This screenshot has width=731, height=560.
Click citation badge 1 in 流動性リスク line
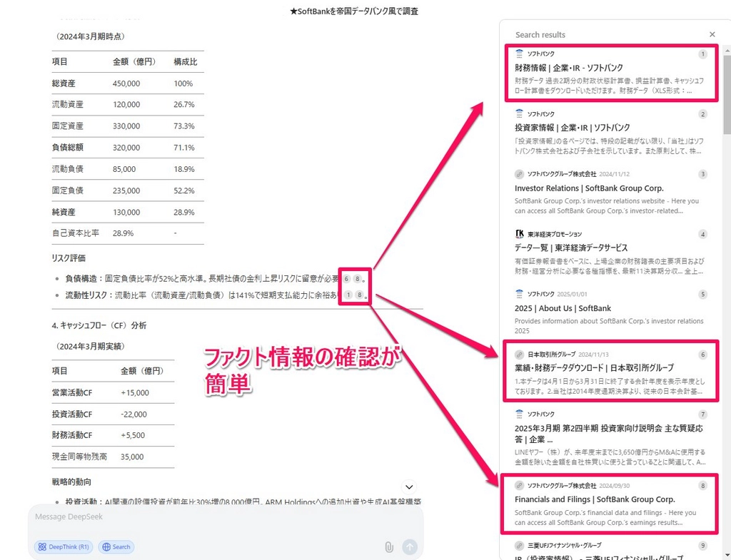[x=348, y=295]
